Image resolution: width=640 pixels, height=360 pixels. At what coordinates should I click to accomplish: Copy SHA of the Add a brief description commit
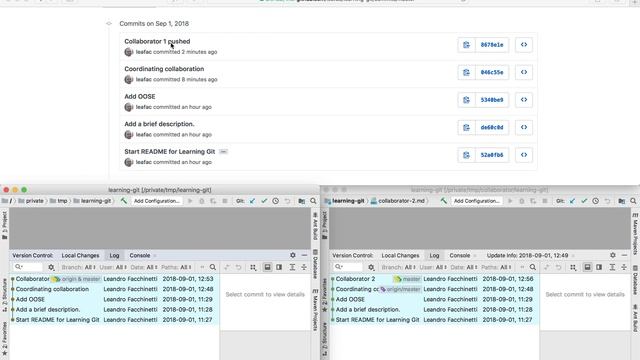[x=466, y=127]
